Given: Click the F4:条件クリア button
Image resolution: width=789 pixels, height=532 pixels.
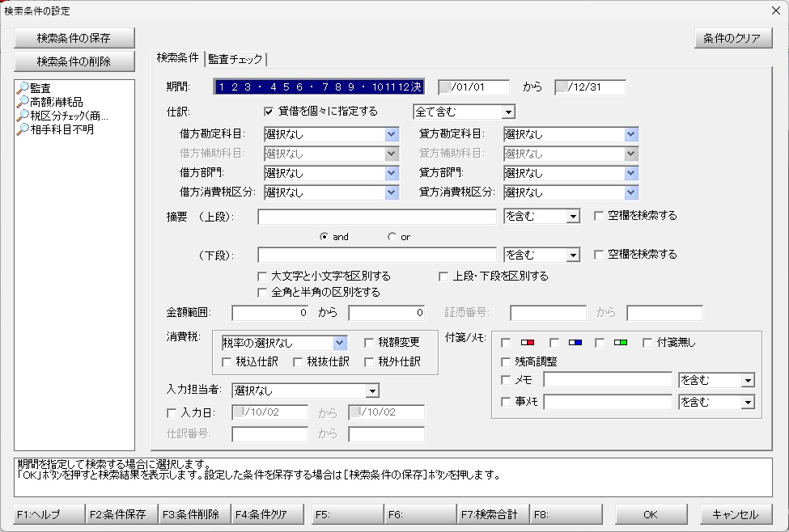Looking at the screenshot, I should [267, 514].
